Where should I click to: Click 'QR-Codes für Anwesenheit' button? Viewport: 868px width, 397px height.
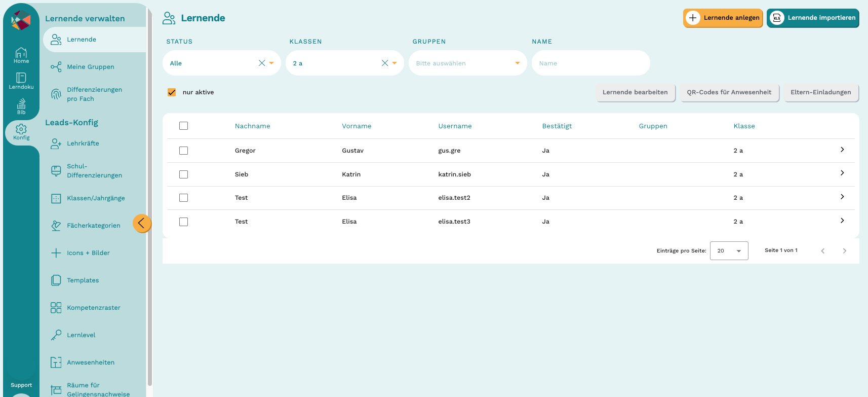pos(729,92)
